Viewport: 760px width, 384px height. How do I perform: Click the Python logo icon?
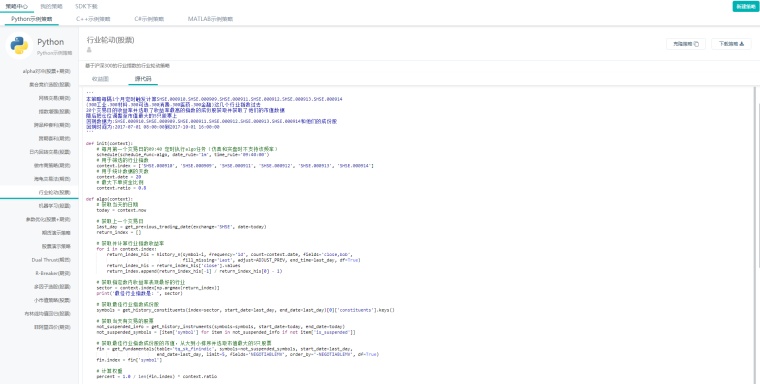pos(19,46)
